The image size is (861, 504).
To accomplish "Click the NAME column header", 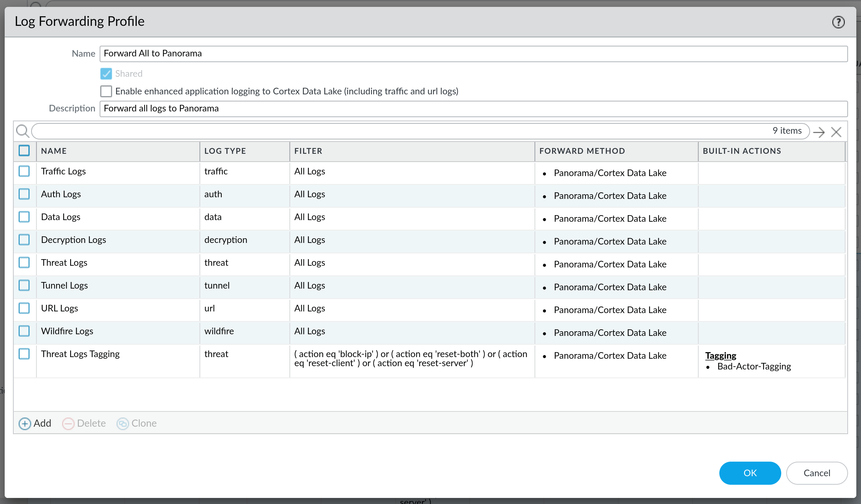I will pos(54,151).
